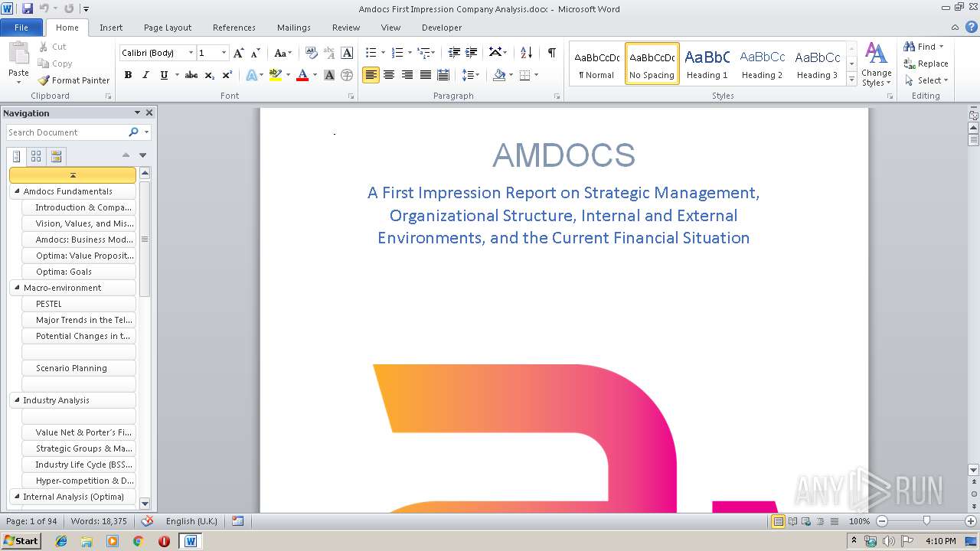Click the Cut scissors icon
Viewport: 980px width, 551px height.
pyautogui.click(x=44, y=47)
